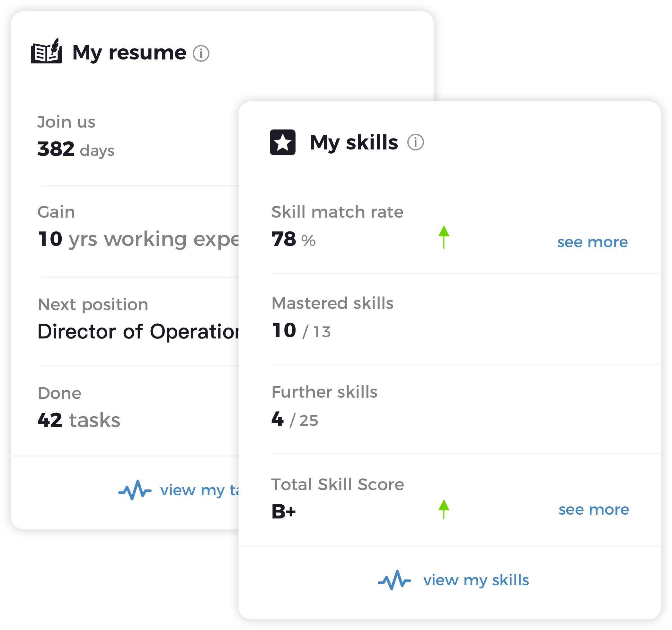This screenshot has width=672, height=630.
Task: Open see more for Skill match rate
Action: point(593,242)
